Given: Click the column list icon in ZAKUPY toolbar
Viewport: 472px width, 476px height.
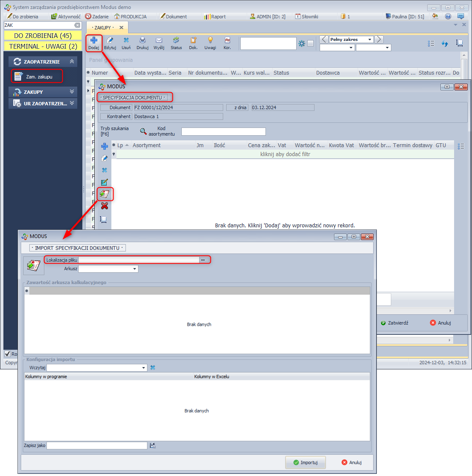Looking at the screenshot, I should point(431,44).
